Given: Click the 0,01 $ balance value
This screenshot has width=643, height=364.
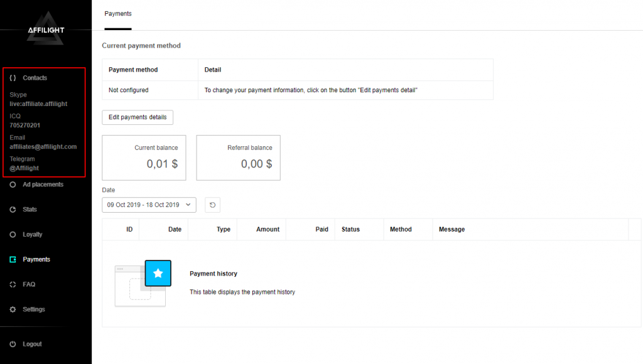Looking at the screenshot, I should pyautogui.click(x=163, y=164).
